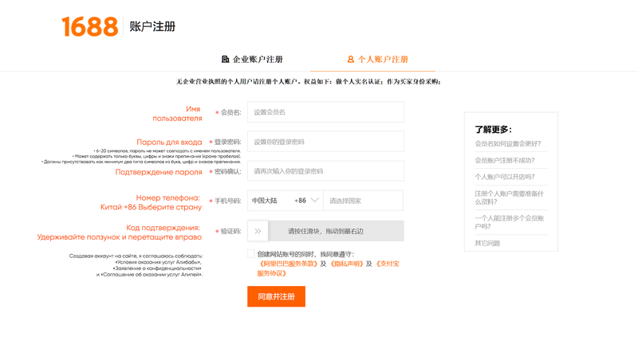This screenshot has width=638, height=364.
Task: Switch to the 企业账户注册 tab
Action: [x=257, y=60]
